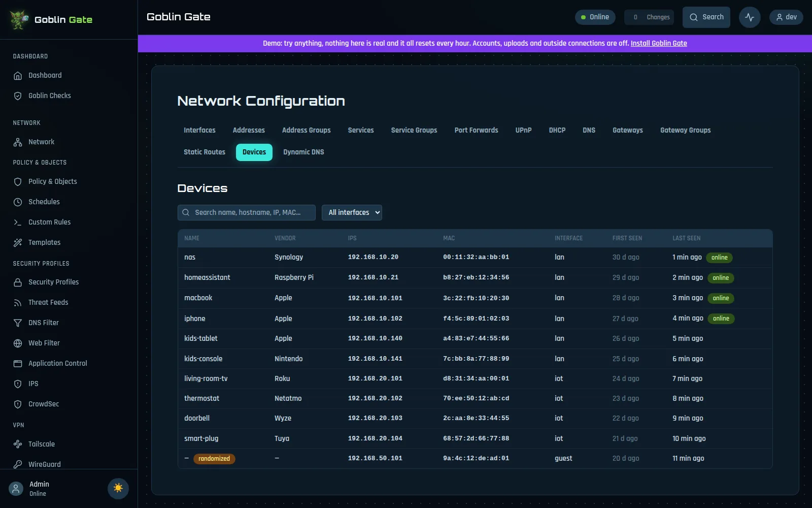Sort by the Vendor column header
This screenshot has width=812, height=508.
coord(285,238)
